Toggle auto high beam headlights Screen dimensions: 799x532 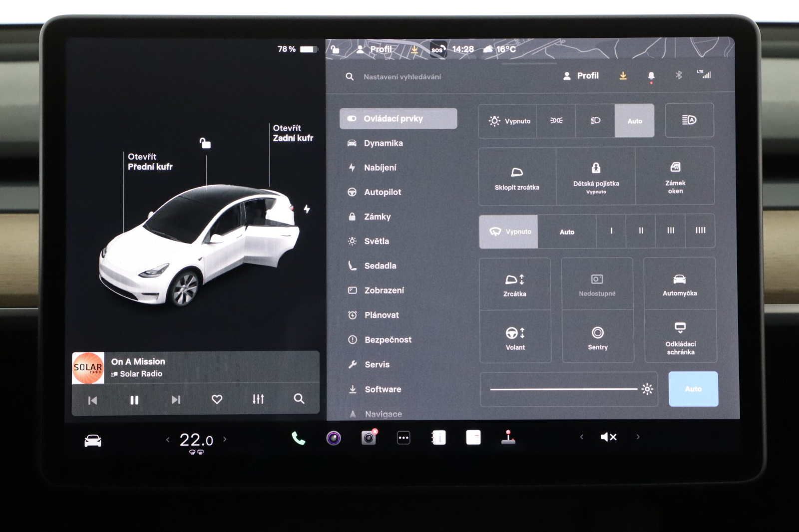coord(689,120)
